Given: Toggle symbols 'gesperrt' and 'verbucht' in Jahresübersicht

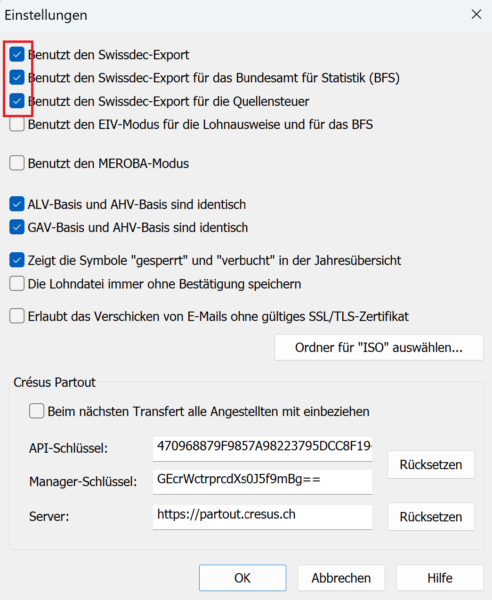Looking at the screenshot, I should pos(17,260).
